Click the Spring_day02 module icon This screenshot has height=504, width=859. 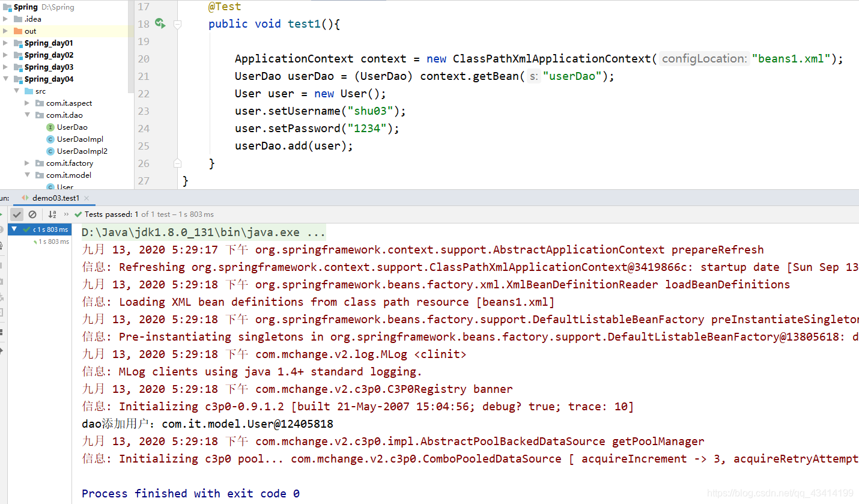pyautogui.click(x=18, y=55)
